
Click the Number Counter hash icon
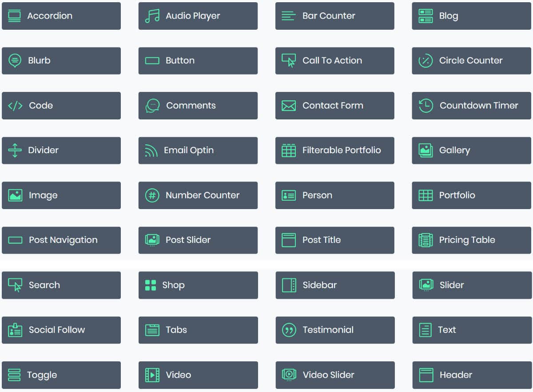(x=152, y=195)
